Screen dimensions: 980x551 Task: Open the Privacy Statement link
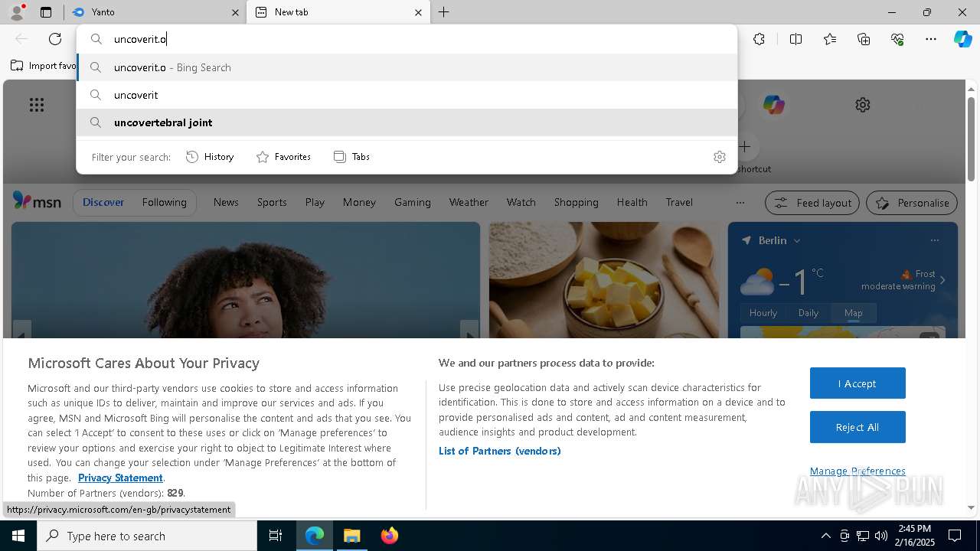tap(120, 478)
